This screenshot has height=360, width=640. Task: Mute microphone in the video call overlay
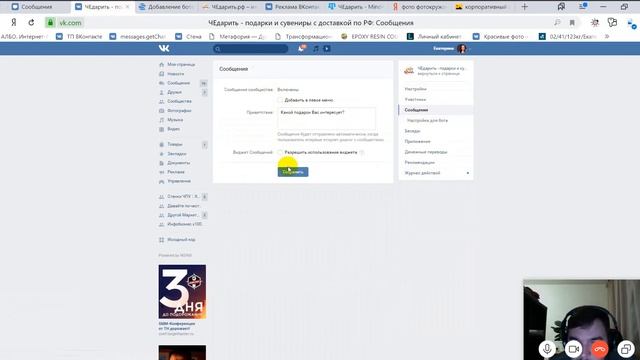[x=547, y=349]
